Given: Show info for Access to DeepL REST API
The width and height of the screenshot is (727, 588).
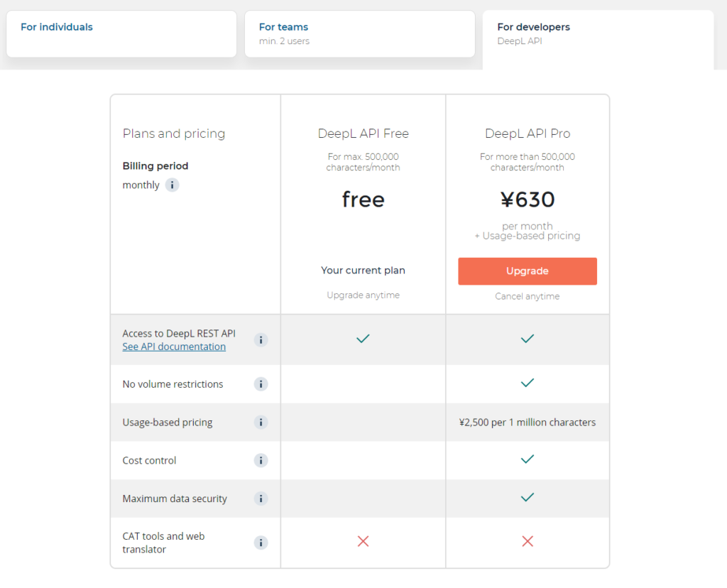Looking at the screenshot, I should pos(261,340).
